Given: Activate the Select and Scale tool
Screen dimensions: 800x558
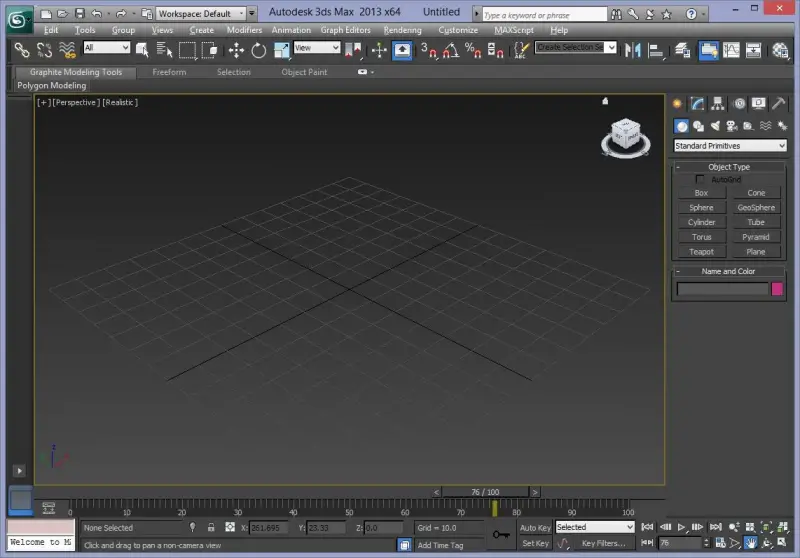Looking at the screenshot, I should tap(281, 50).
